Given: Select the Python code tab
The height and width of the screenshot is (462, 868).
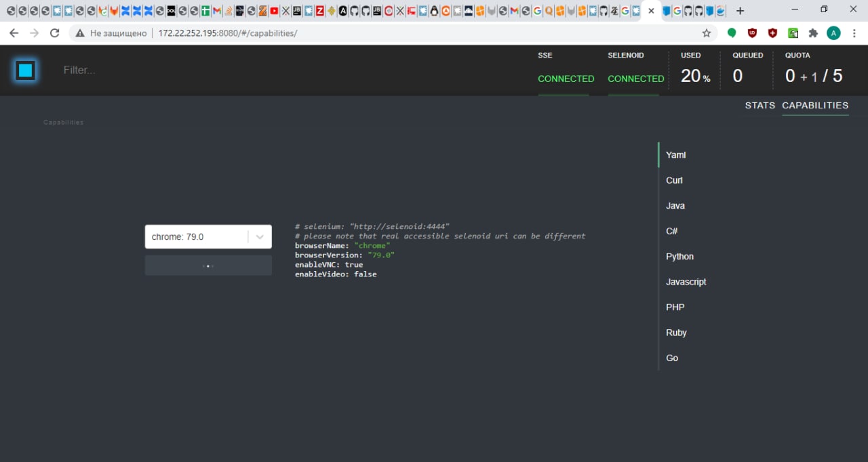Looking at the screenshot, I should (679, 256).
